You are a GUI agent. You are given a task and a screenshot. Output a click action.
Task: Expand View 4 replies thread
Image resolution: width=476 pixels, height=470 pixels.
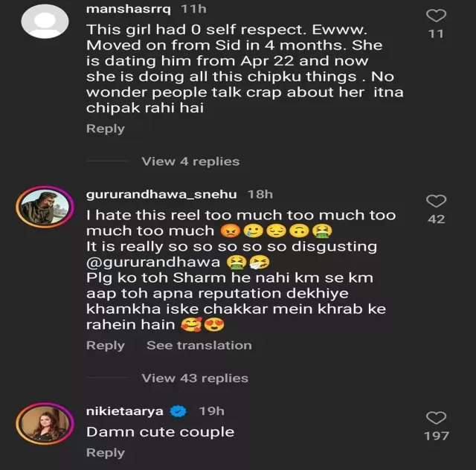coord(190,161)
